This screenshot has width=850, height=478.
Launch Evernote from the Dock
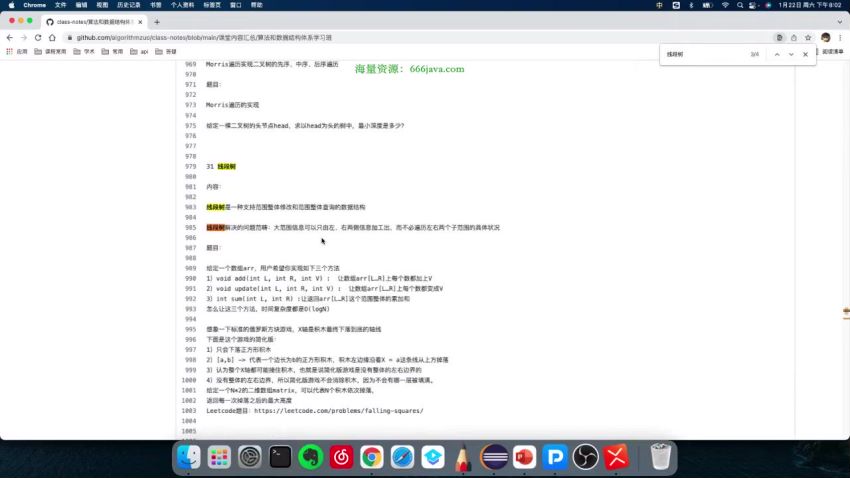(311, 457)
